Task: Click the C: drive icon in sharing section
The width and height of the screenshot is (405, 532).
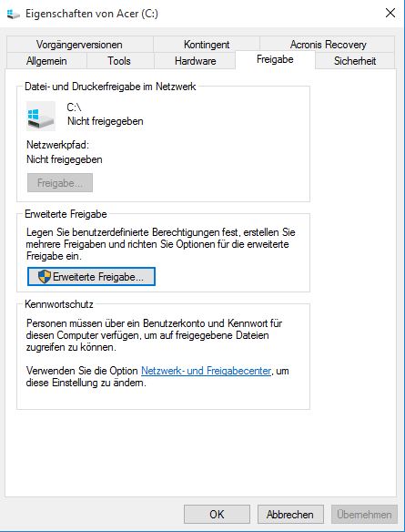Action: (41, 116)
